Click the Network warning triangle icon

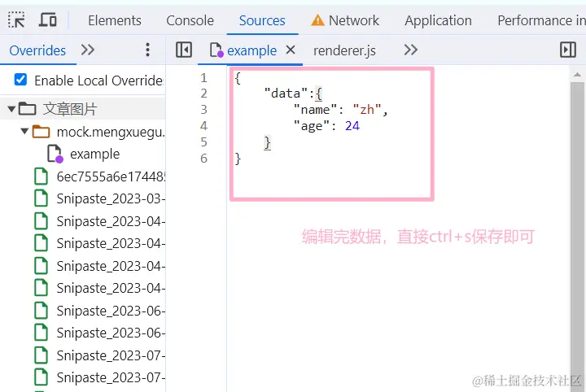coord(317,20)
